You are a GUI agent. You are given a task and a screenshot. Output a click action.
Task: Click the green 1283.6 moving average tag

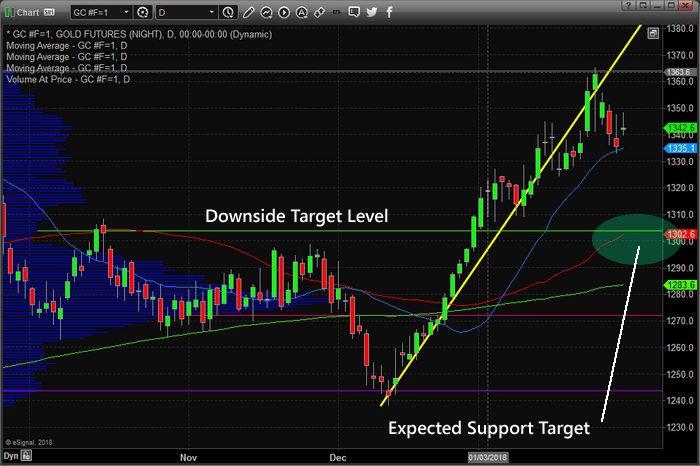[680, 285]
